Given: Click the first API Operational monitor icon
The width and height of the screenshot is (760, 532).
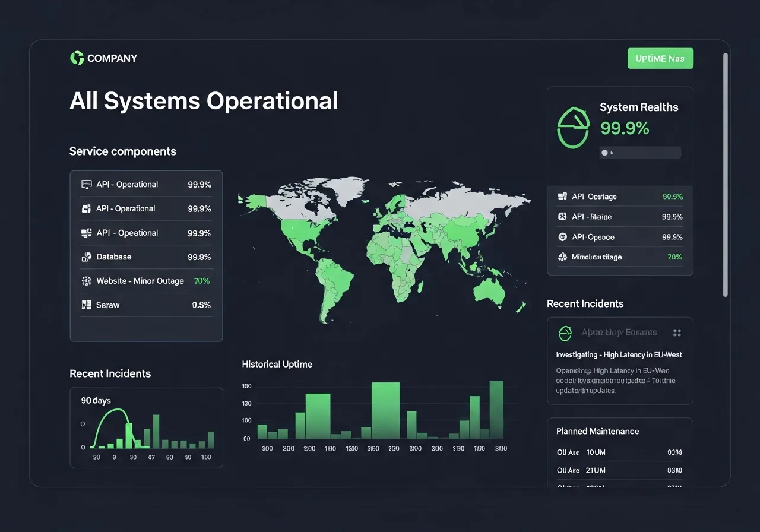Looking at the screenshot, I should (x=86, y=185).
